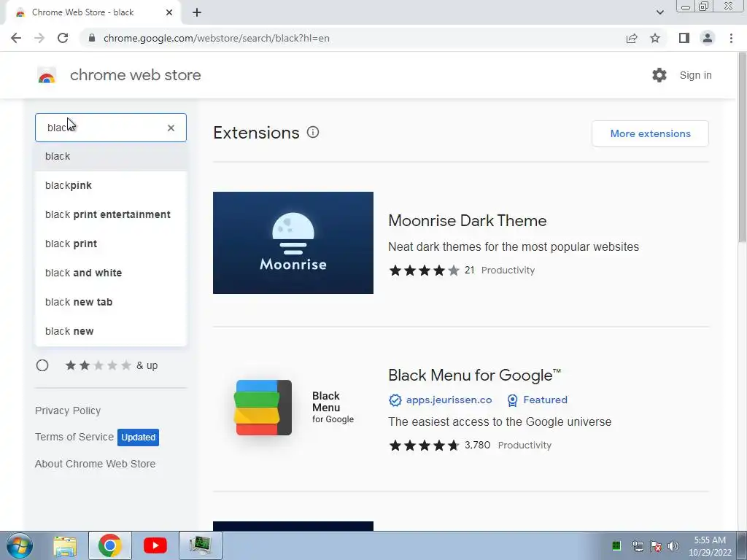This screenshot has width=747, height=560.
Task: Open a new tab with the plus button
Action: (197, 12)
